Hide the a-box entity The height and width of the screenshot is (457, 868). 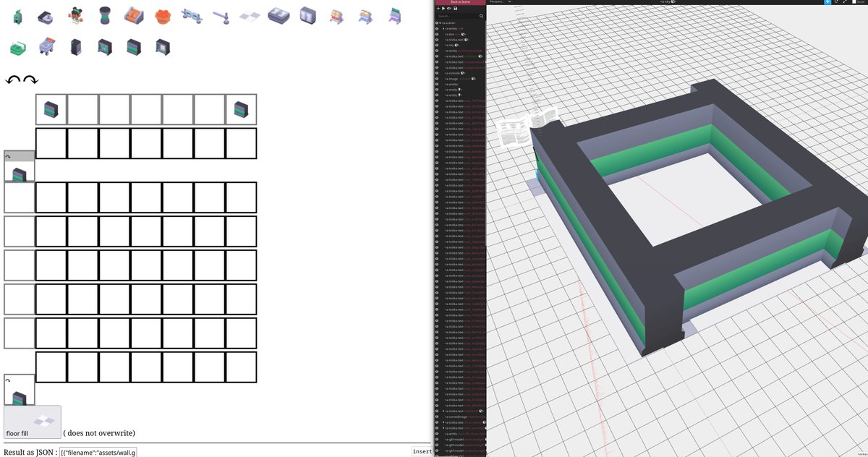(x=438, y=34)
